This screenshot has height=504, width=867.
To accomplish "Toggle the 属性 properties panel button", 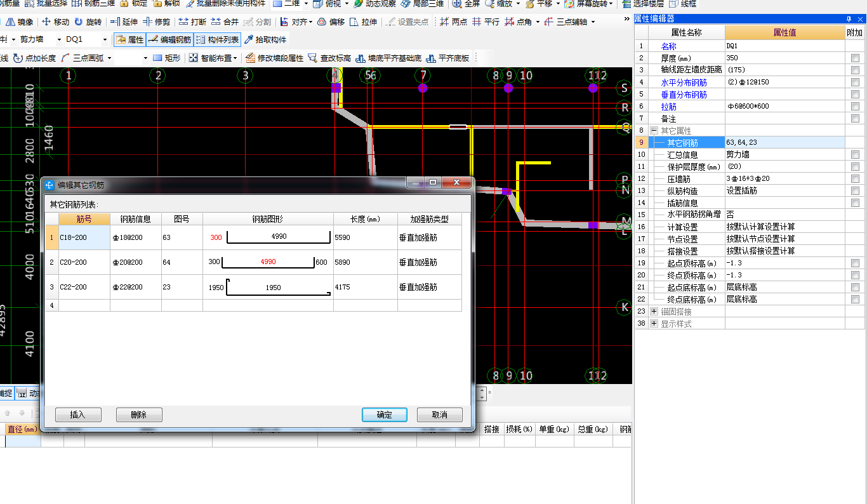I will [x=129, y=39].
